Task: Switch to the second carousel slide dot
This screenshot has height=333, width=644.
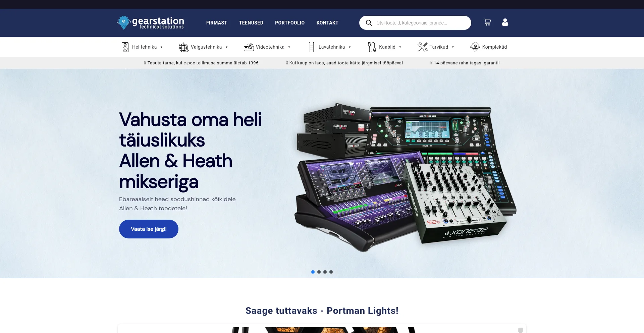Action: point(319,272)
